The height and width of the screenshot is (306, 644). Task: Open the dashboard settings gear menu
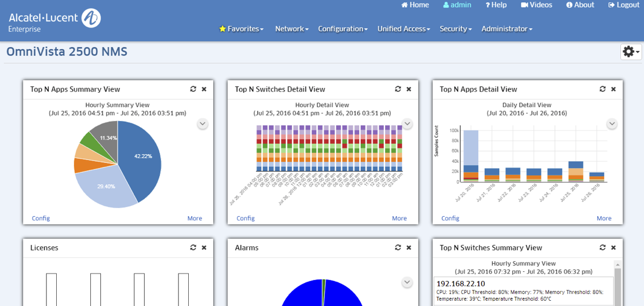tap(631, 52)
